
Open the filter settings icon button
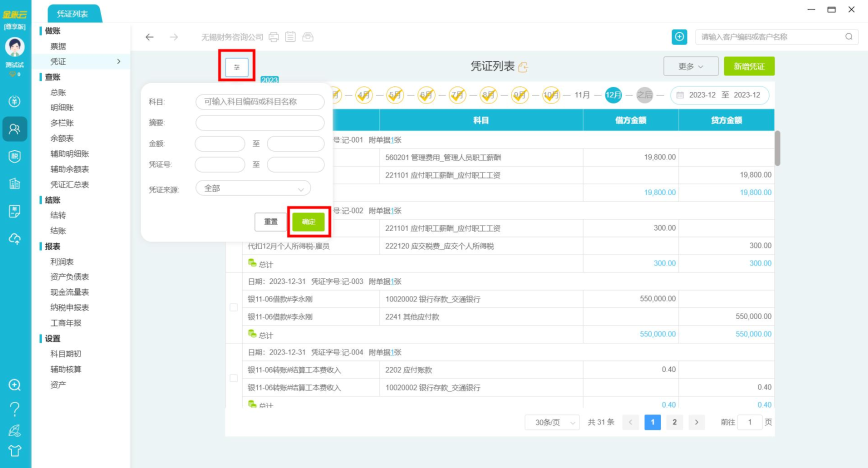(236, 67)
